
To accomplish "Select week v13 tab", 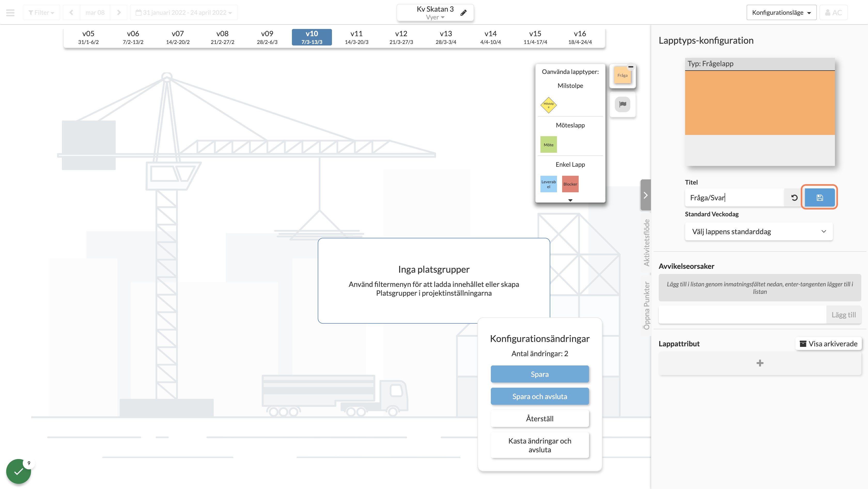I will click(x=446, y=37).
